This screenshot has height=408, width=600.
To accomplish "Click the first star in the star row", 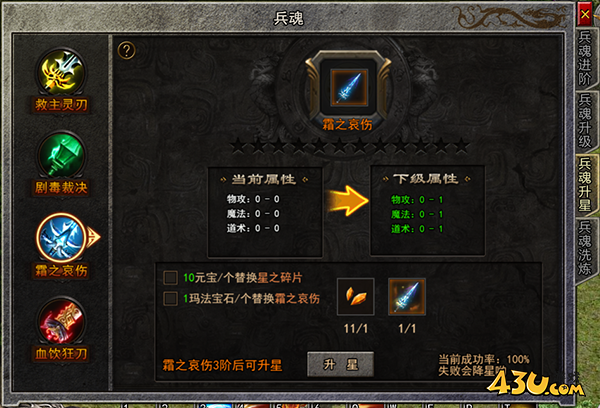I will click(x=238, y=146).
